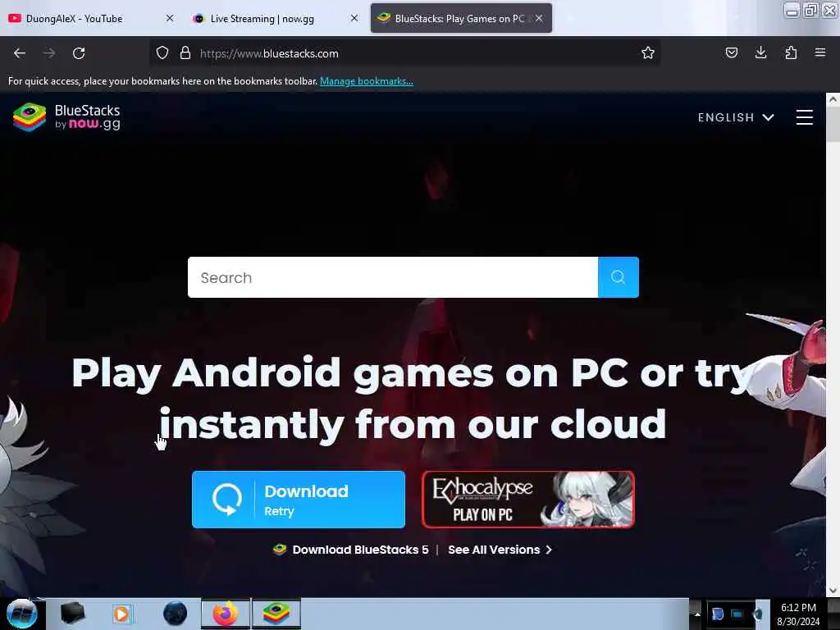
Task: Click the flag tray icon
Action: pyautogui.click(x=717, y=614)
